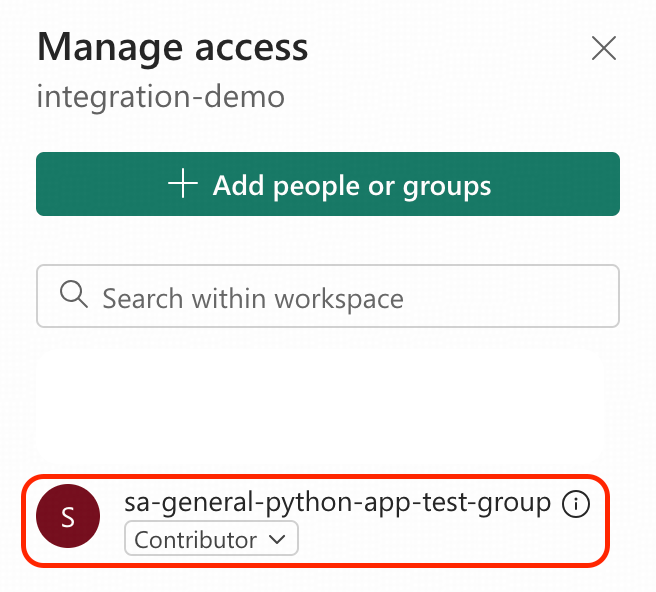This screenshot has height=592, width=656.
Task: Close the Manage access panel
Action: [603, 48]
